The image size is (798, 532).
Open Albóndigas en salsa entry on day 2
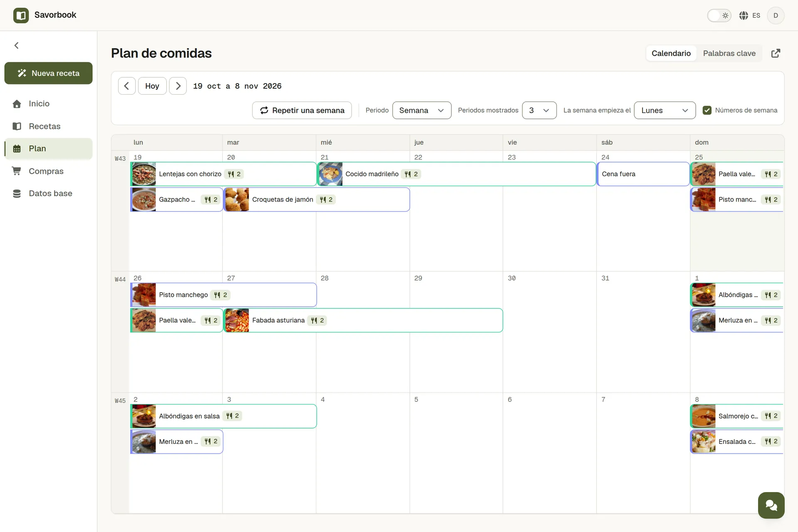click(x=224, y=416)
